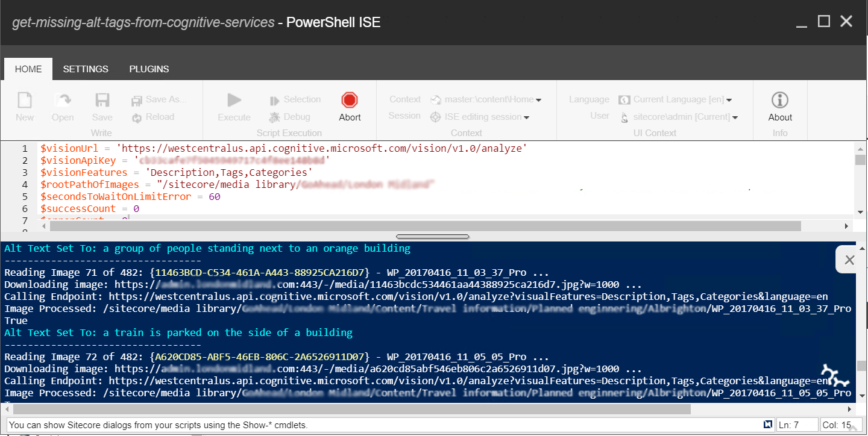Start Debug from Script Execution group
The width and height of the screenshot is (868, 436).
pos(289,117)
